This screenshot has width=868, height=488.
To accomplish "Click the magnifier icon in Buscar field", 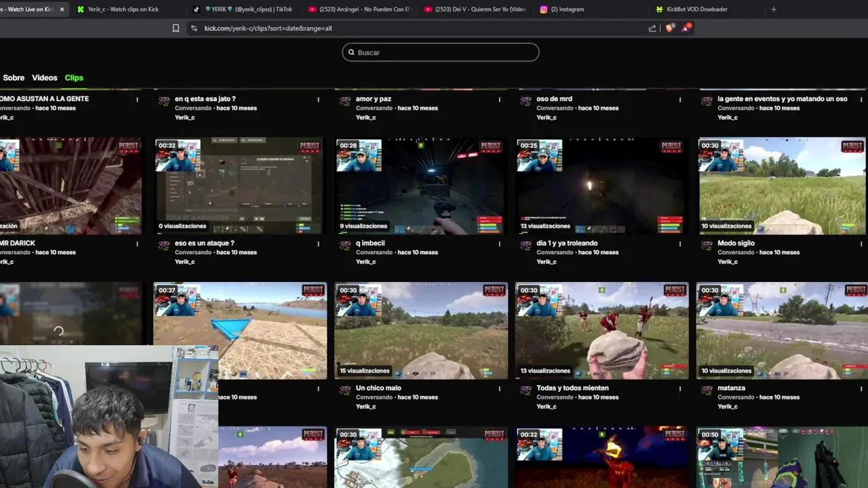I will pyautogui.click(x=351, y=52).
